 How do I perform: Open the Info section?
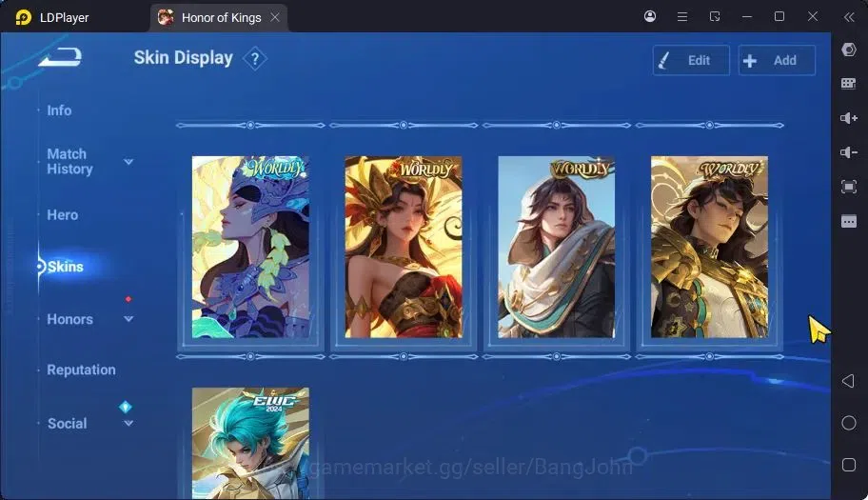(59, 110)
